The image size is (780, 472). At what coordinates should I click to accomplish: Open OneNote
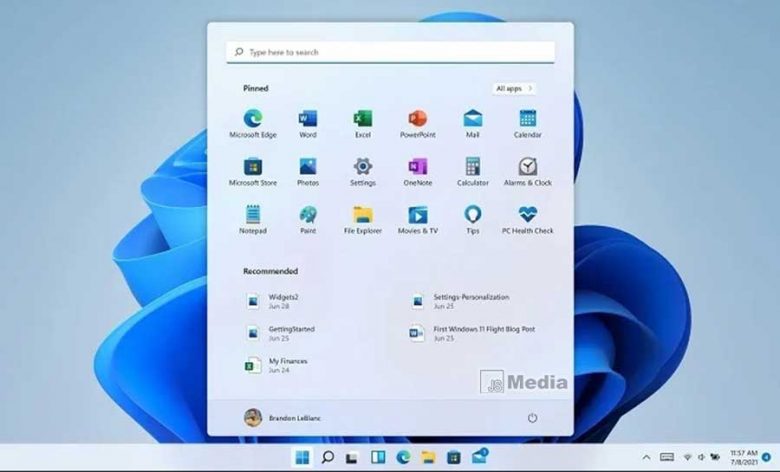coord(417,172)
